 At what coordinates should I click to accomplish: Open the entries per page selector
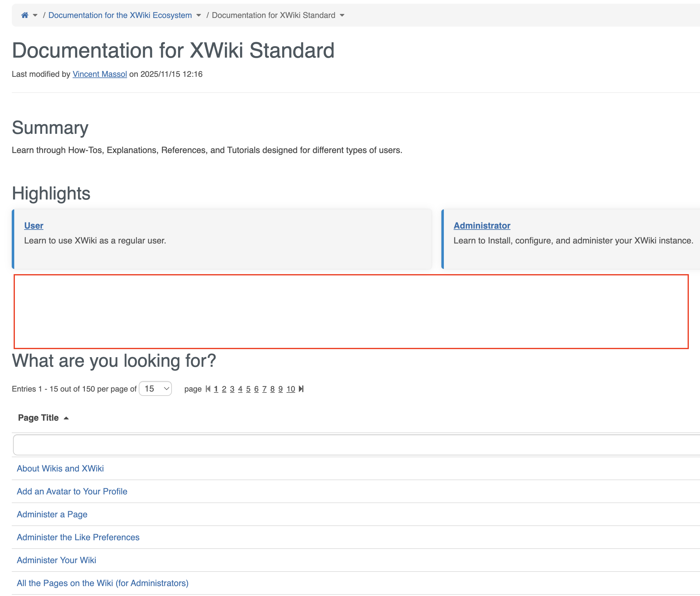tap(155, 388)
